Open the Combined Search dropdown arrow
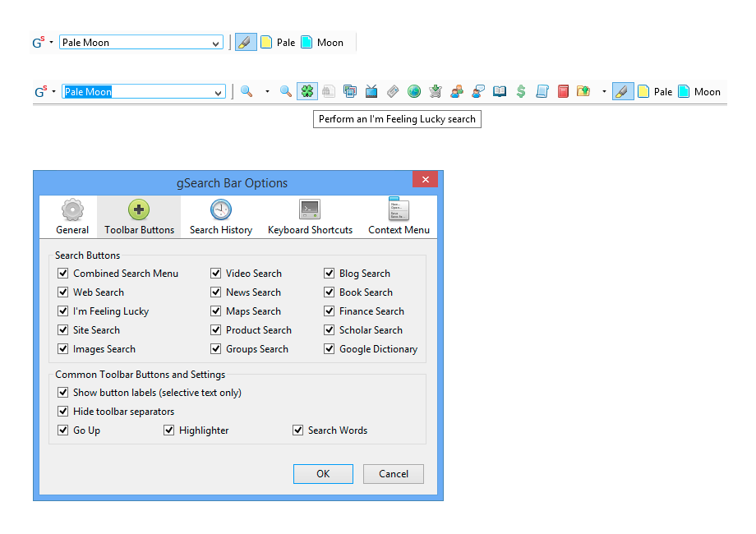Screen dimensions: 756x534 [267, 91]
